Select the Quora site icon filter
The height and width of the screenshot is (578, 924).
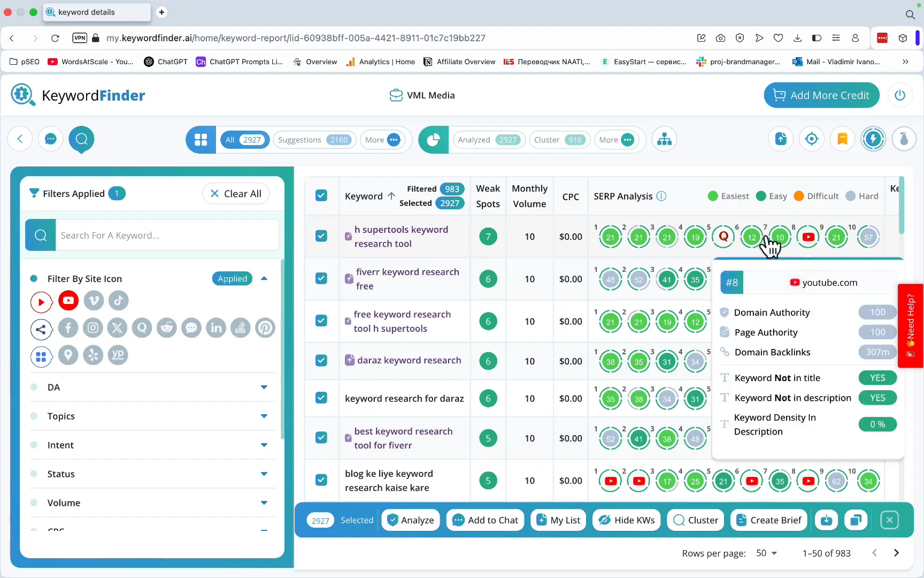[142, 328]
